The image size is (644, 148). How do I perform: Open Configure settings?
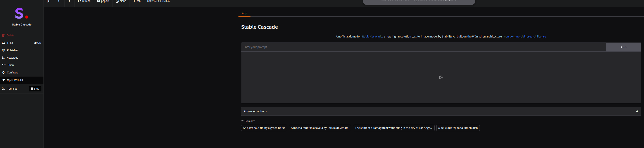[22, 73]
